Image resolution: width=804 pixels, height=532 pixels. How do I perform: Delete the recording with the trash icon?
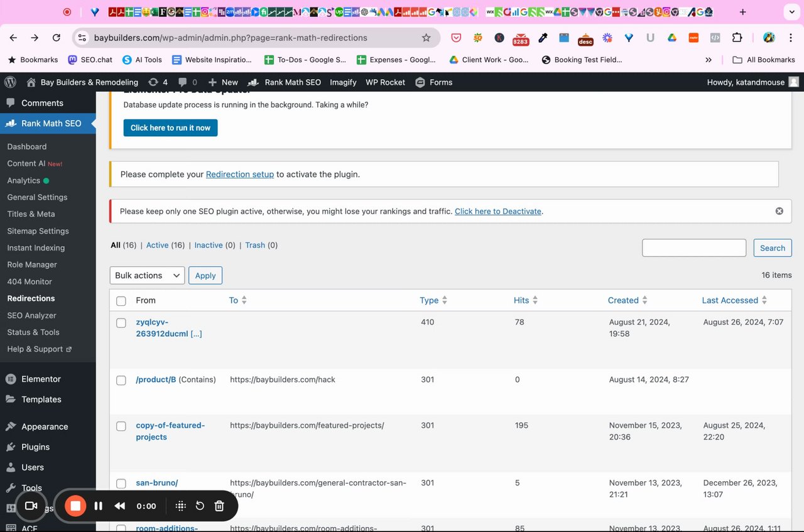coord(219,506)
